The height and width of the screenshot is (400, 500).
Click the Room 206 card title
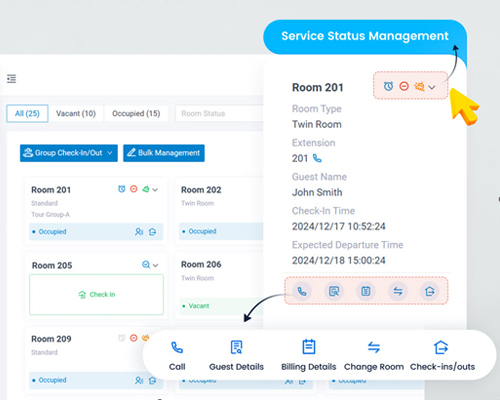pyautogui.click(x=201, y=264)
